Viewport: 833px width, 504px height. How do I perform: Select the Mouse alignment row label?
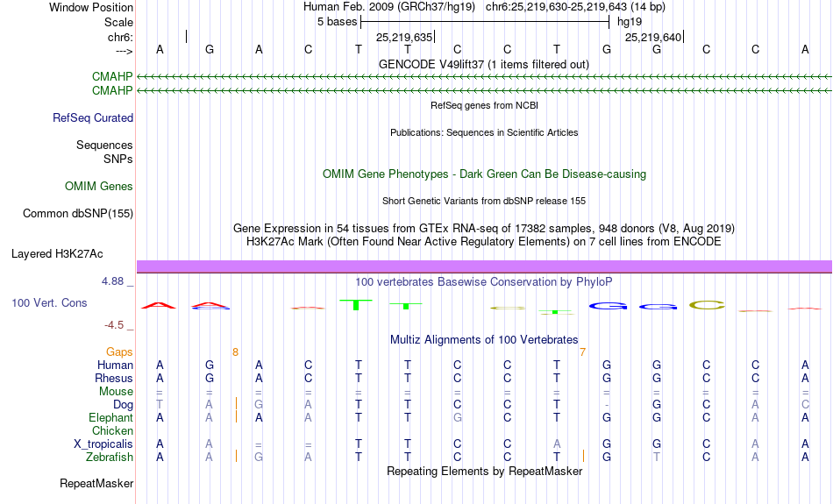tap(116, 392)
